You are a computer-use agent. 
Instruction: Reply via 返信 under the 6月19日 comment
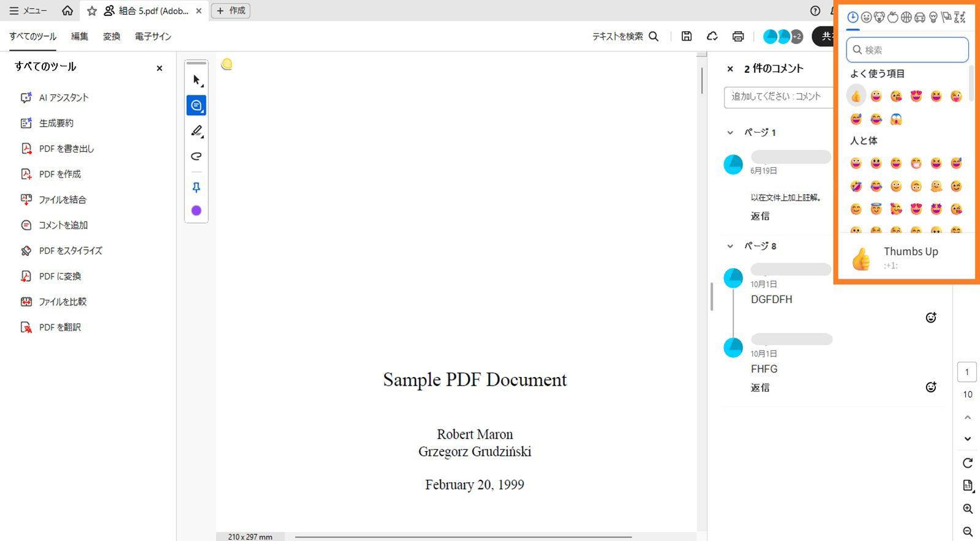click(x=760, y=216)
